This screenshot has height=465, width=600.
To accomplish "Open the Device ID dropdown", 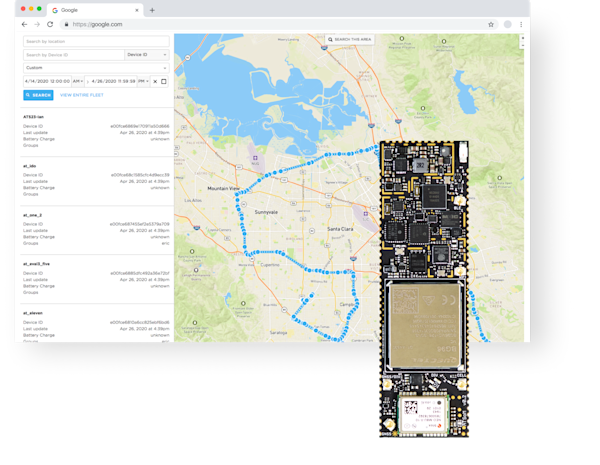I will (x=147, y=55).
